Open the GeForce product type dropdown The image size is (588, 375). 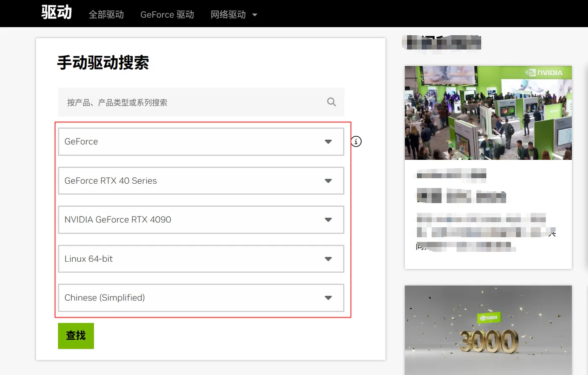pyautogui.click(x=201, y=142)
